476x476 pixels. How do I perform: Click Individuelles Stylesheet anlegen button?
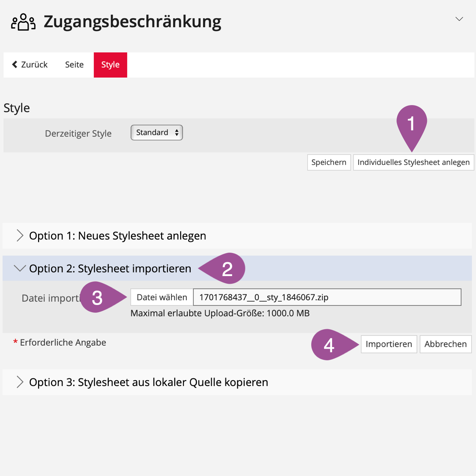click(413, 162)
